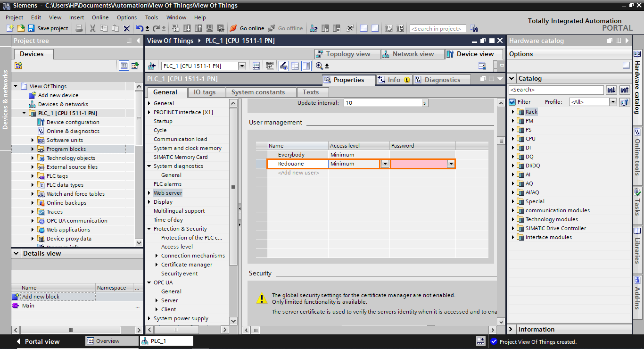644x349 pixels.
Task: Click Download to device icon
Action: [x=187, y=28]
